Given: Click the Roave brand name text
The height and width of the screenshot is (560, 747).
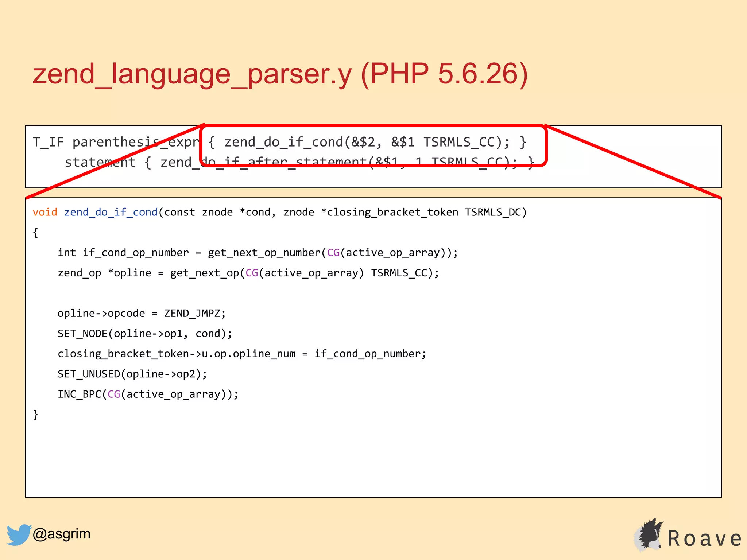Looking at the screenshot, I should (x=705, y=538).
